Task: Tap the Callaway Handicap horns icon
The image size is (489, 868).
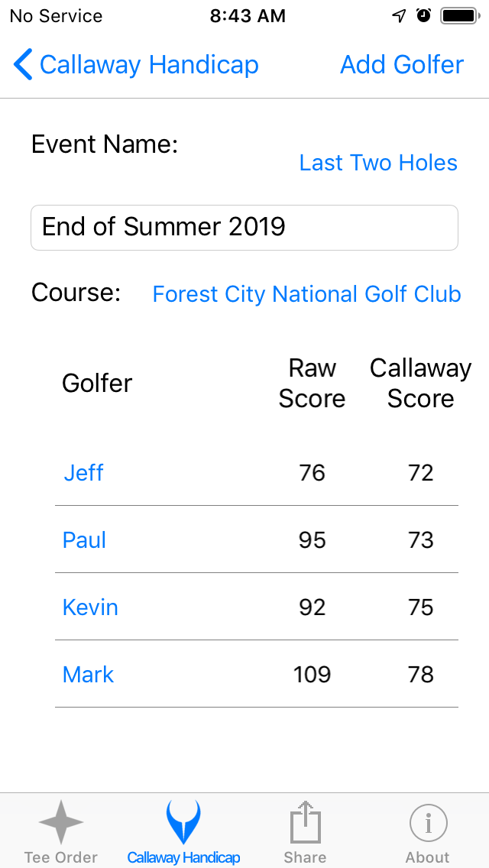Action: coord(183,823)
